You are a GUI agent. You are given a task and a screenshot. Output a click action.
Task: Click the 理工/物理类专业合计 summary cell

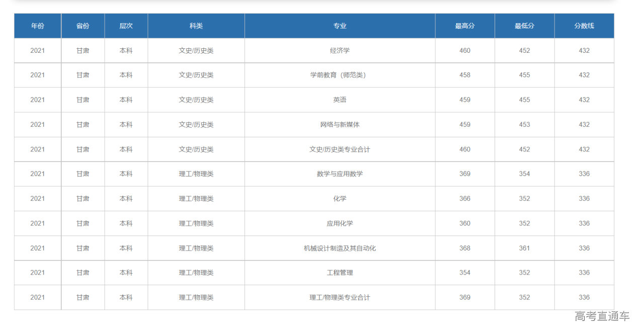(340, 297)
